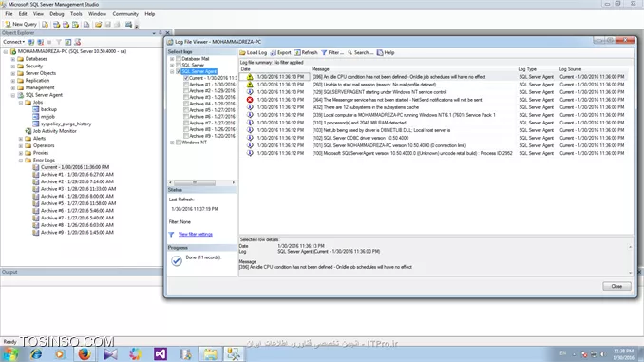The width and height of the screenshot is (644, 362).
Task: Click the Object Explorer filter funnel icon
Action: [x=59, y=42]
